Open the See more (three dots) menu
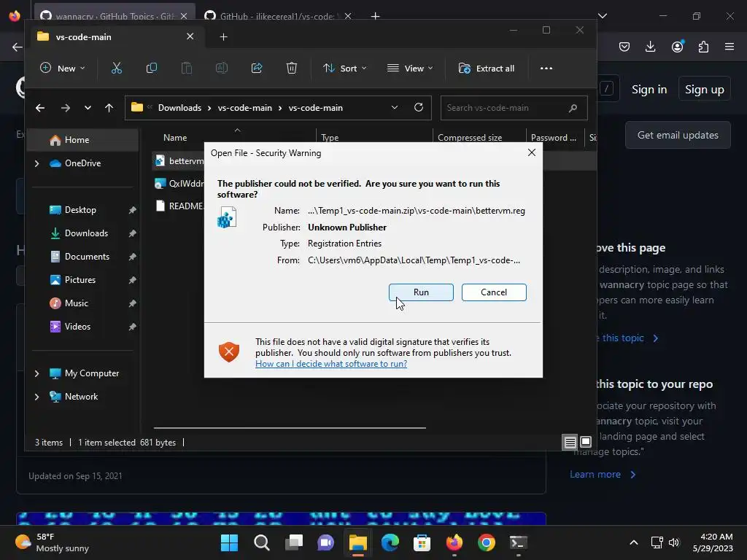 [546, 68]
